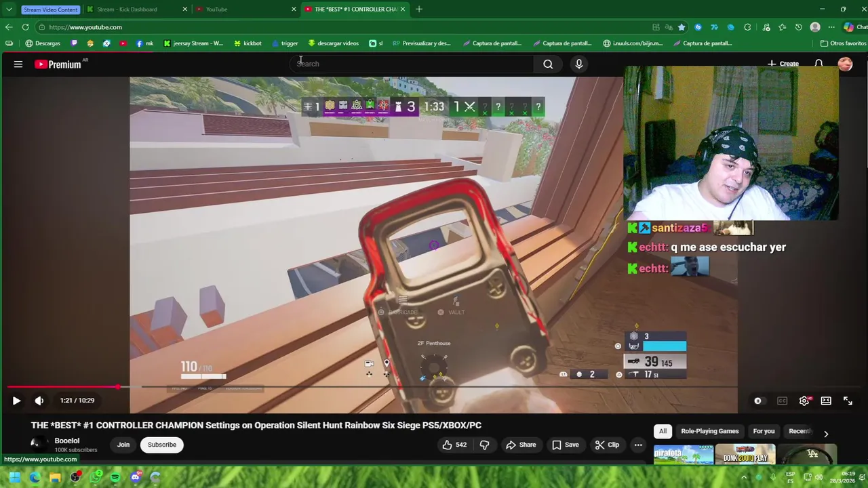The height and width of the screenshot is (488, 868).
Task: Switch to the plain YouTube tab
Action: (245, 9)
